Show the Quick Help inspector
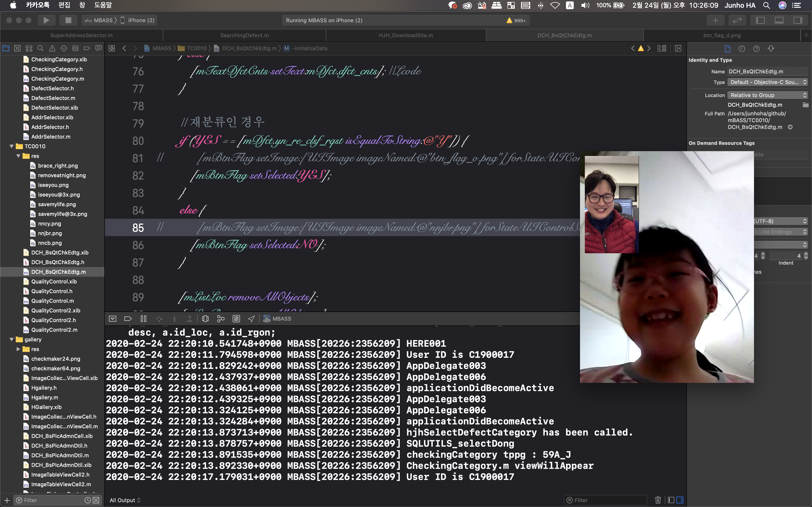Viewport: 812px width, 507px height. (756, 49)
